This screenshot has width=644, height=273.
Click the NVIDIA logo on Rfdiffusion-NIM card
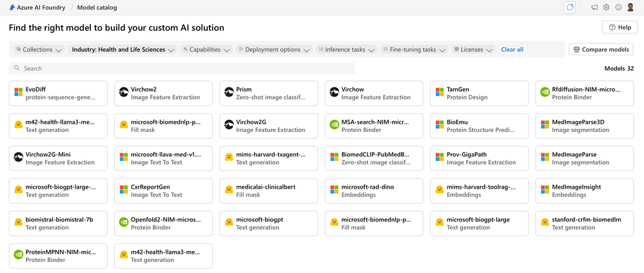click(x=545, y=93)
